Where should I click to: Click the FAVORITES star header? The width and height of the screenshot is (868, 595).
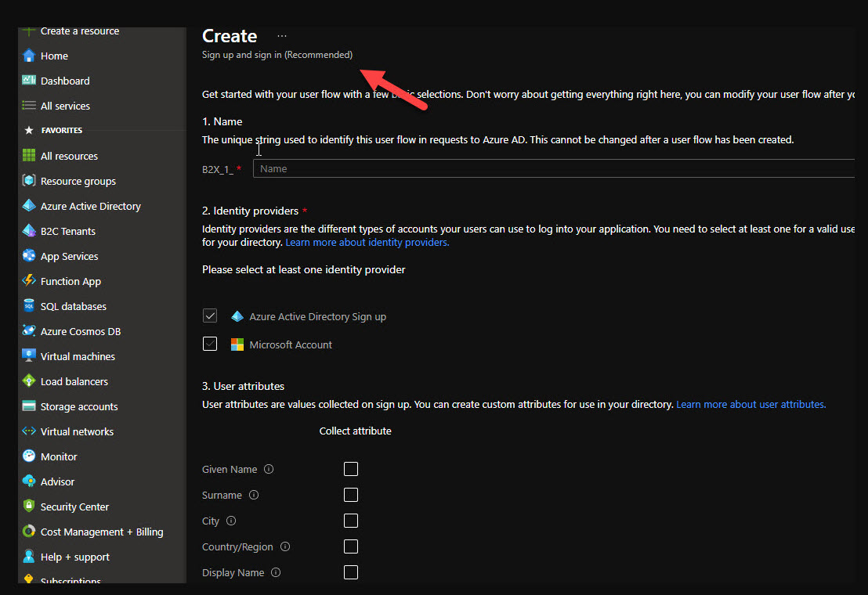point(54,130)
